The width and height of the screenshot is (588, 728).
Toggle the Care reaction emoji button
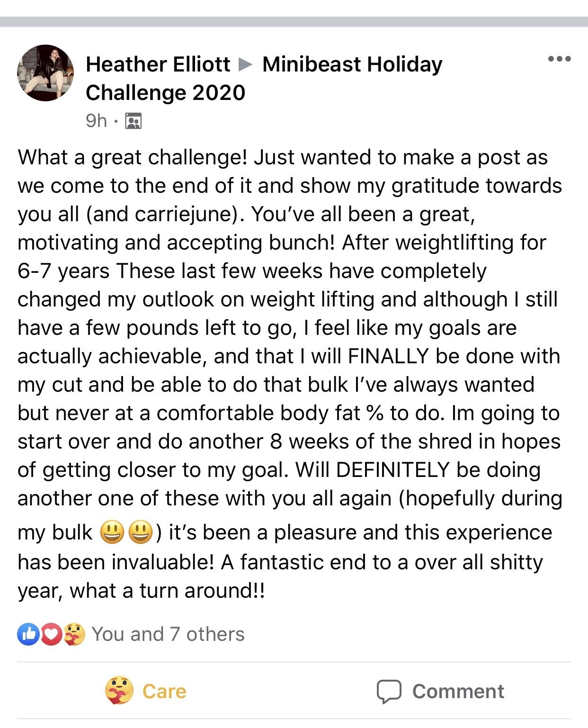click(119, 691)
